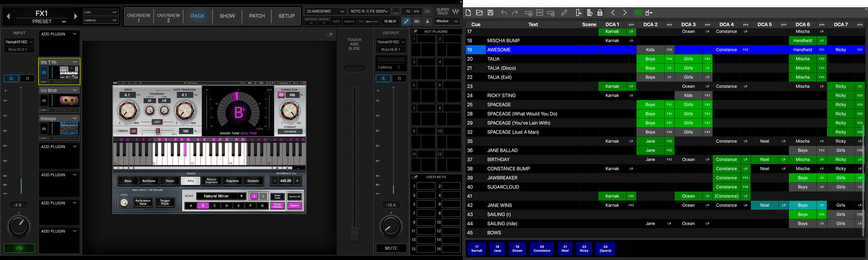Viewport: 868px width, 260px height.
Task: Toggle the IN button of the Ws T Rl- plugin
Action: tap(44, 72)
